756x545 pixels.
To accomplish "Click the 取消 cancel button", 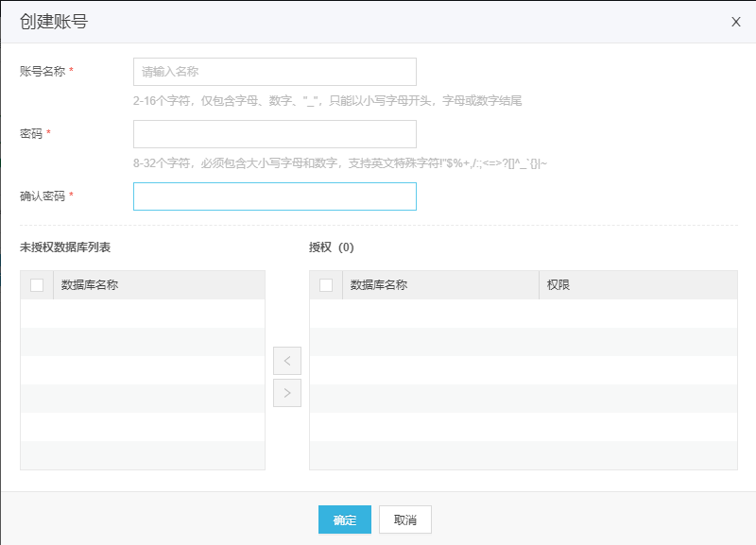I will click(404, 519).
